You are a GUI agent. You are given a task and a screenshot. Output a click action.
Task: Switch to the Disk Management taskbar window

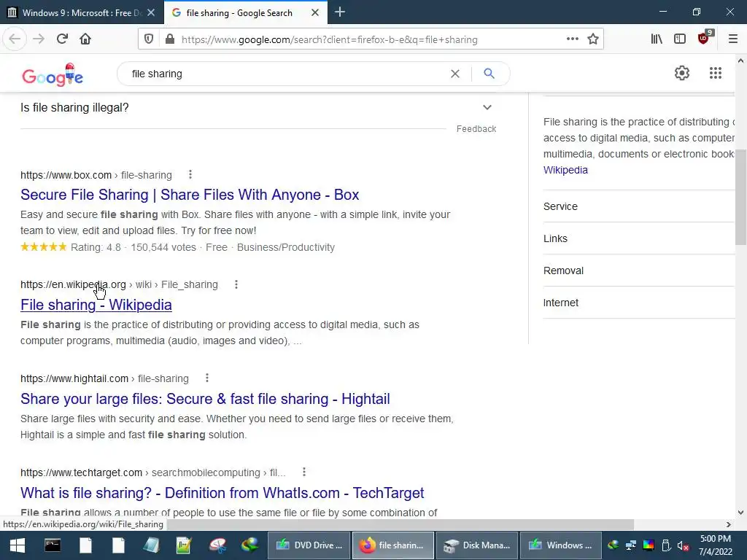coord(476,545)
